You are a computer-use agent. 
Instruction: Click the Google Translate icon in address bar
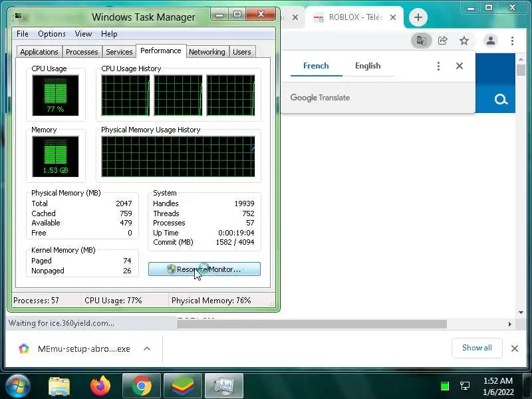tap(422, 41)
